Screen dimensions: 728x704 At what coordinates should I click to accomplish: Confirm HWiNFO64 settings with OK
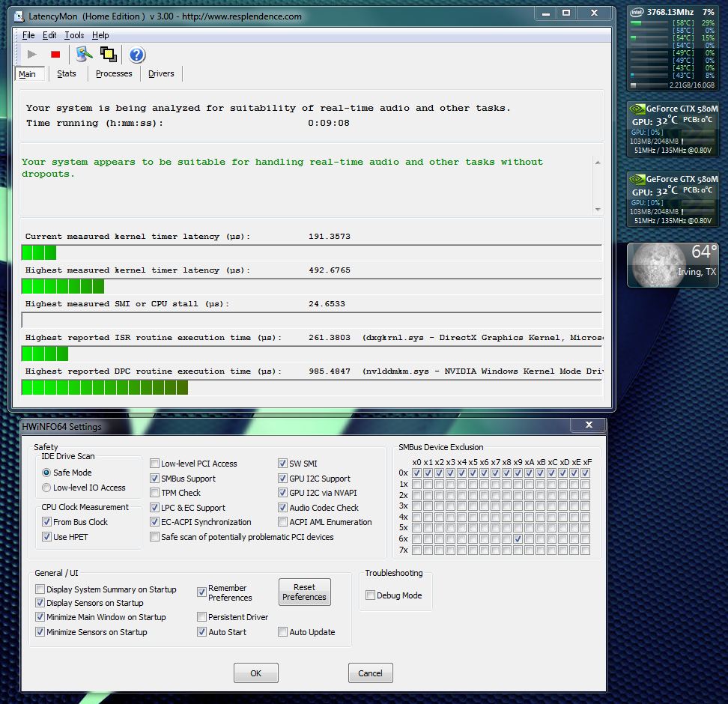tap(256, 673)
